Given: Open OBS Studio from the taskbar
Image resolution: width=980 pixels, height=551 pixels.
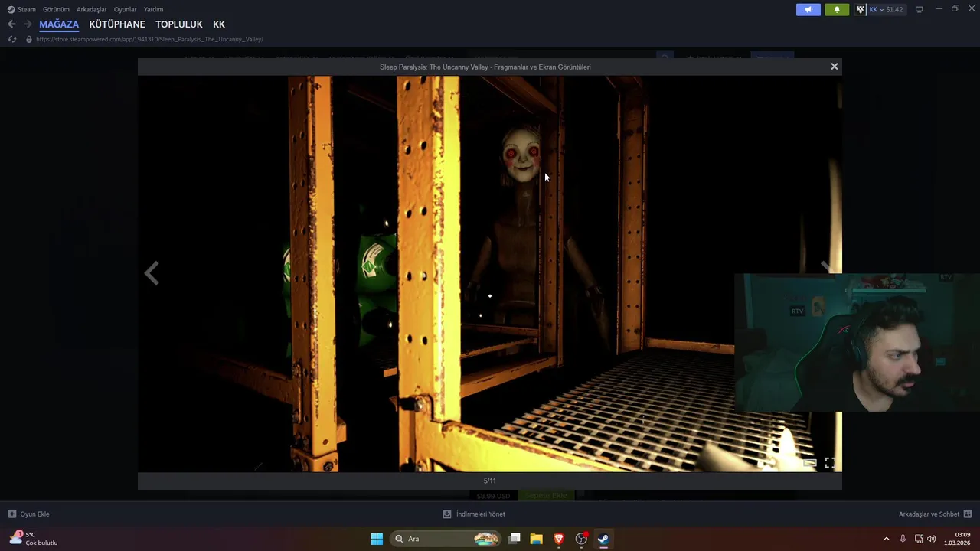Looking at the screenshot, I should pos(581,539).
